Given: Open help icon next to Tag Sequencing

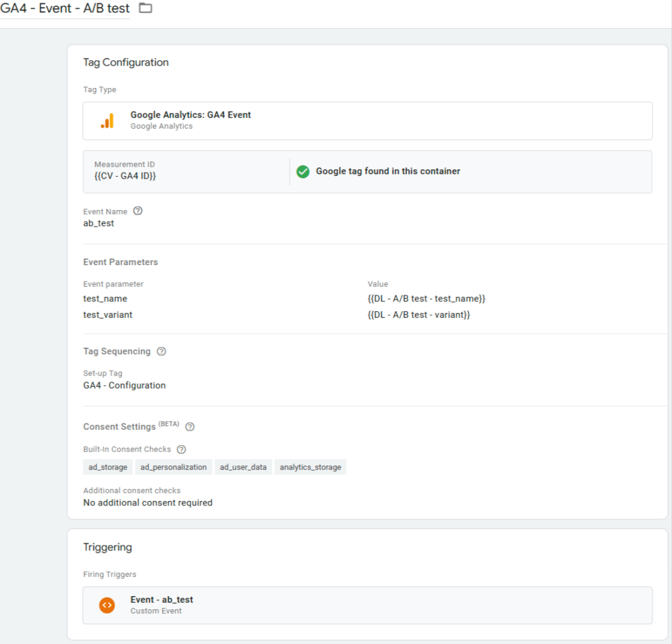Looking at the screenshot, I should click(x=161, y=352).
